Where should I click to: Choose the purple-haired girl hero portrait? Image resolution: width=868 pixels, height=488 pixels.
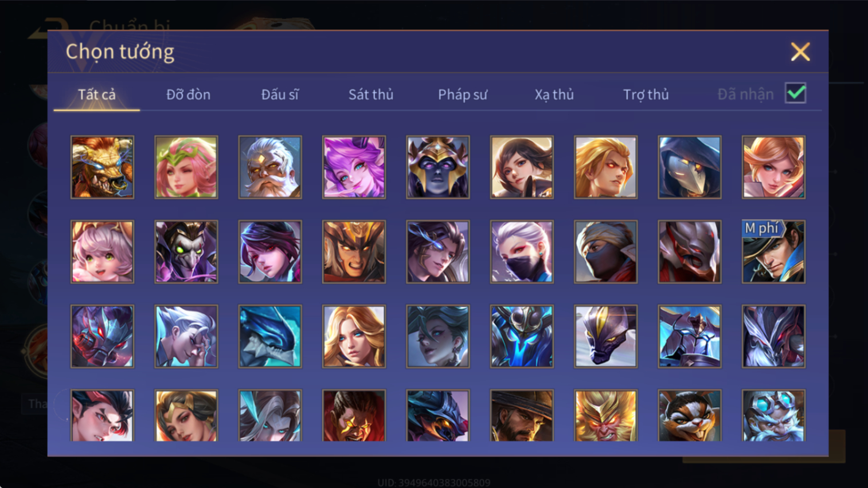(x=354, y=167)
